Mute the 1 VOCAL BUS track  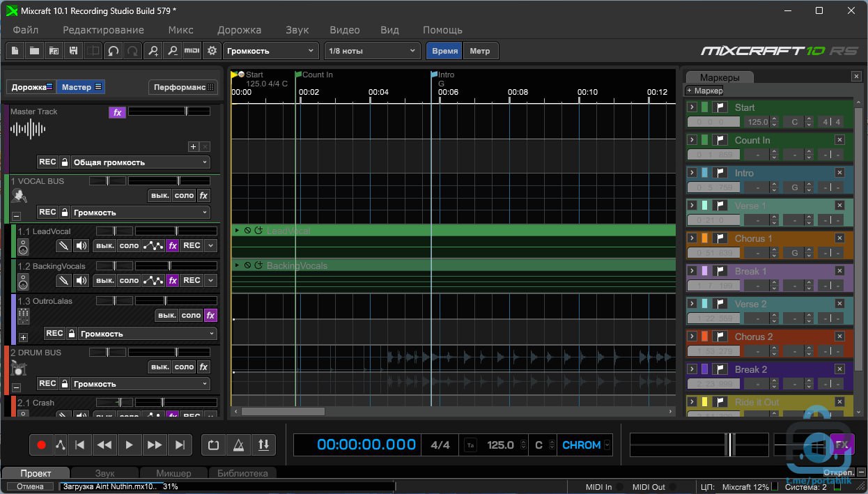pos(160,196)
